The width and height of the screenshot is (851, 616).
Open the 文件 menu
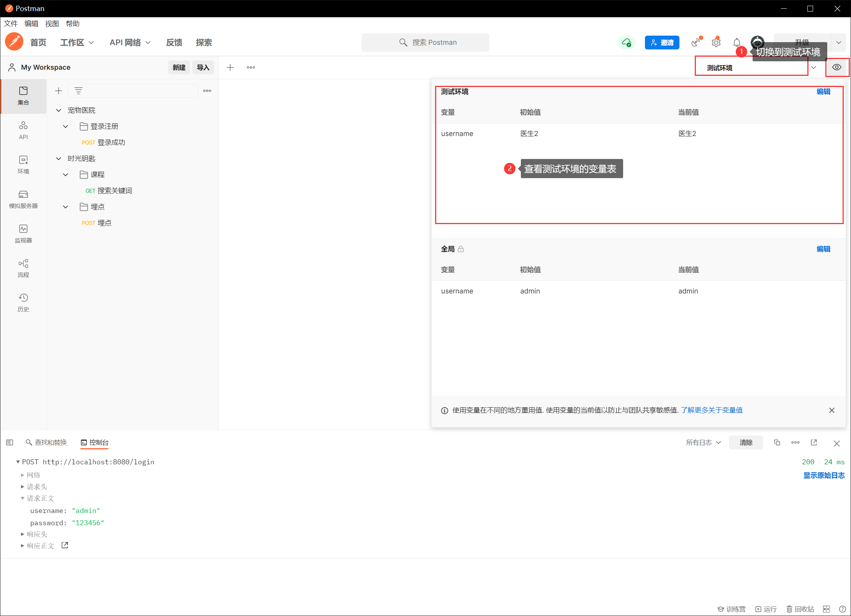(x=10, y=24)
